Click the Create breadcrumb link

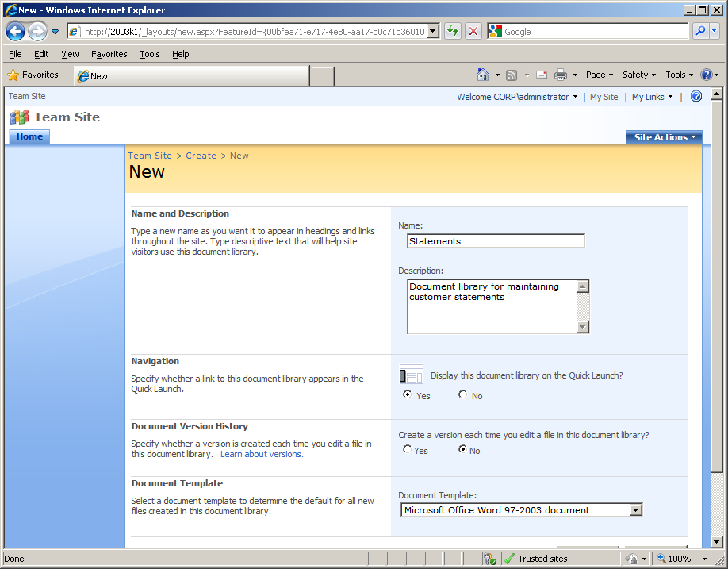201,156
